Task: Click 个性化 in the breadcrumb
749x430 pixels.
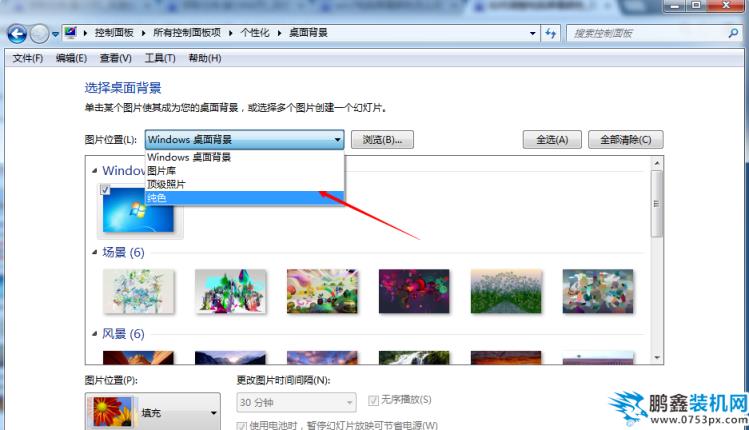Action: pyautogui.click(x=255, y=32)
